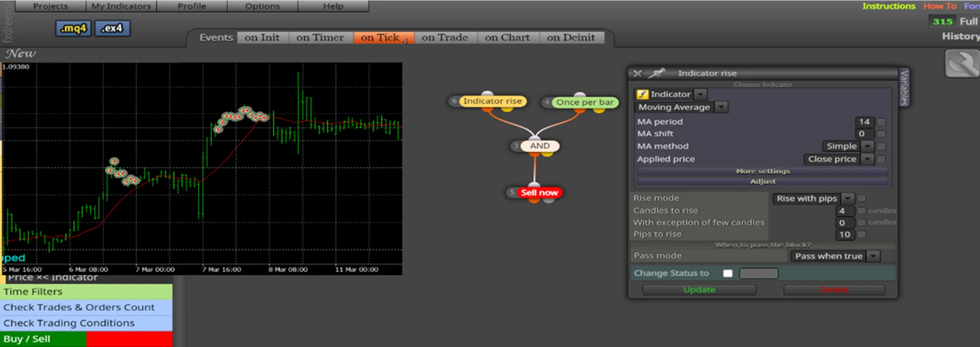Click the yellow output connector under AND block
980x347 pixels.
tap(547, 154)
